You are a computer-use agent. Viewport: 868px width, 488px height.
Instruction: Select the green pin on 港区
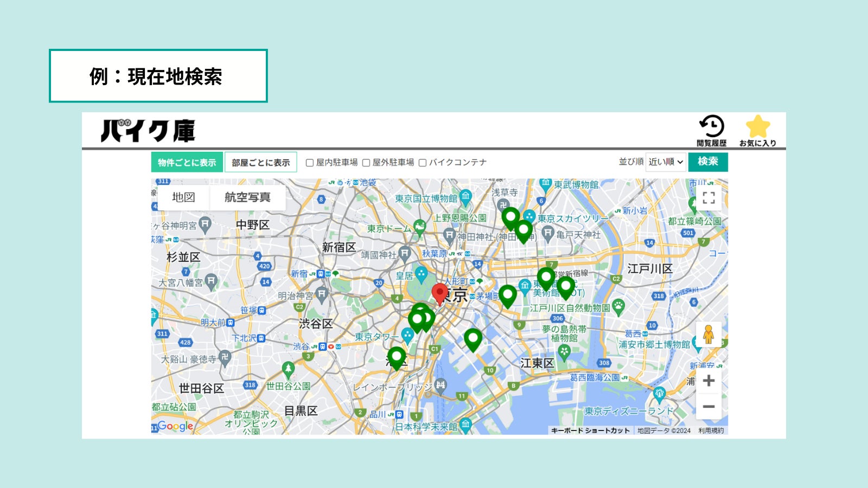(x=397, y=358)
